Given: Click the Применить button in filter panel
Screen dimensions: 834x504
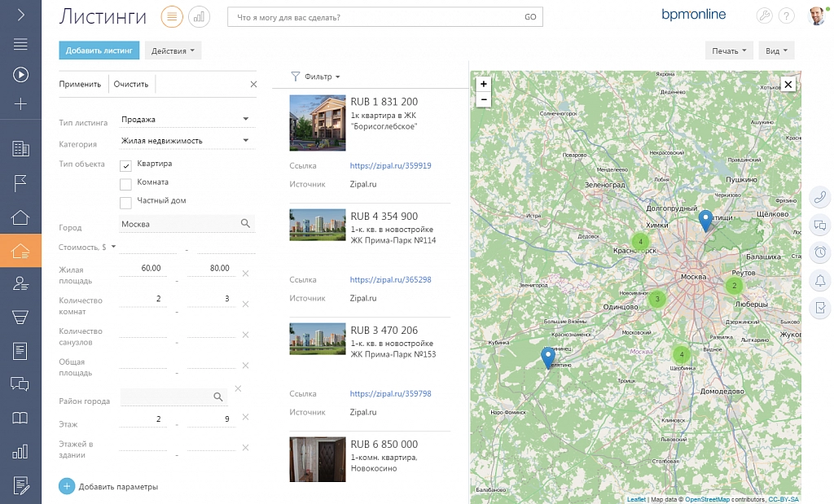Looking at the screenshot, I should tap(80, 84).
